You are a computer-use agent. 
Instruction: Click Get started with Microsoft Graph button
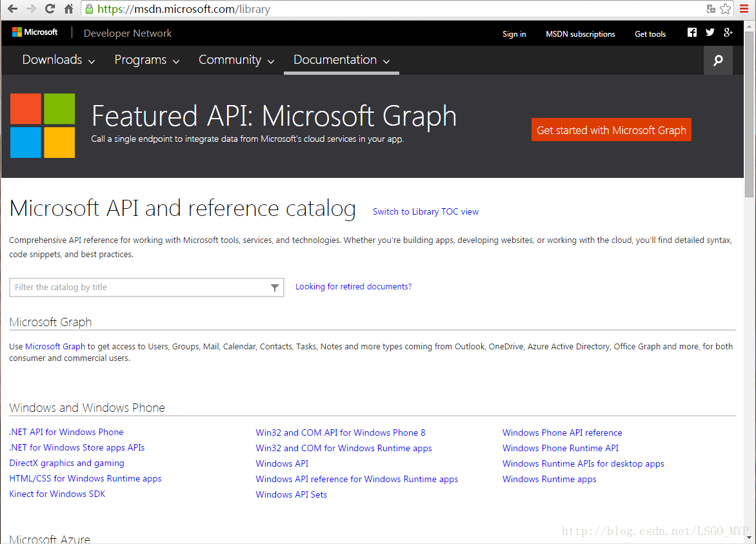point(612,130)
